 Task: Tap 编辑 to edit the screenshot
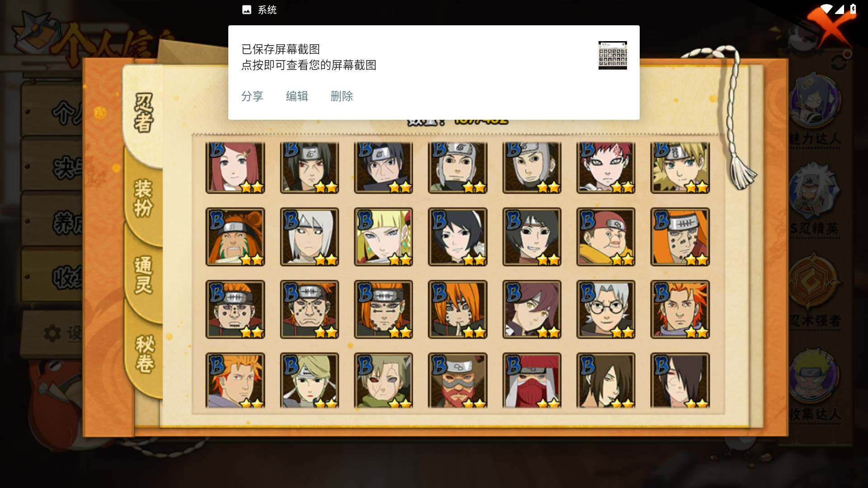(x=297, y=96)
